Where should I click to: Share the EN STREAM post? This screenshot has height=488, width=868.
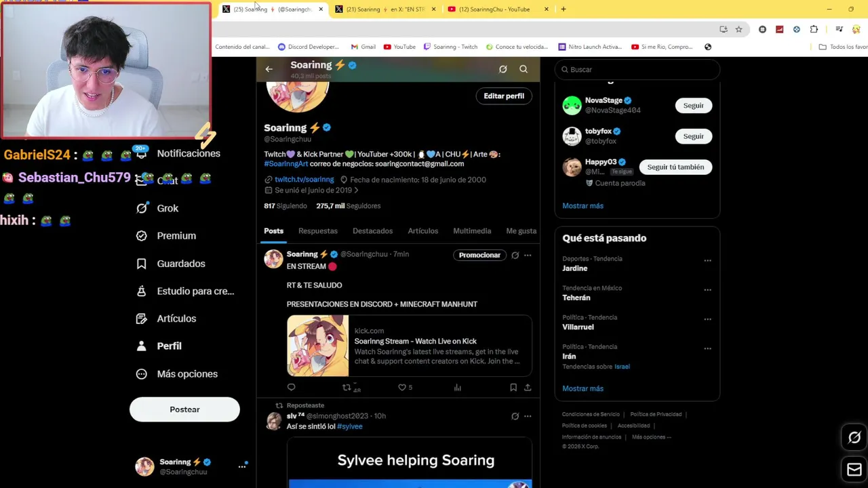[528, 388]
